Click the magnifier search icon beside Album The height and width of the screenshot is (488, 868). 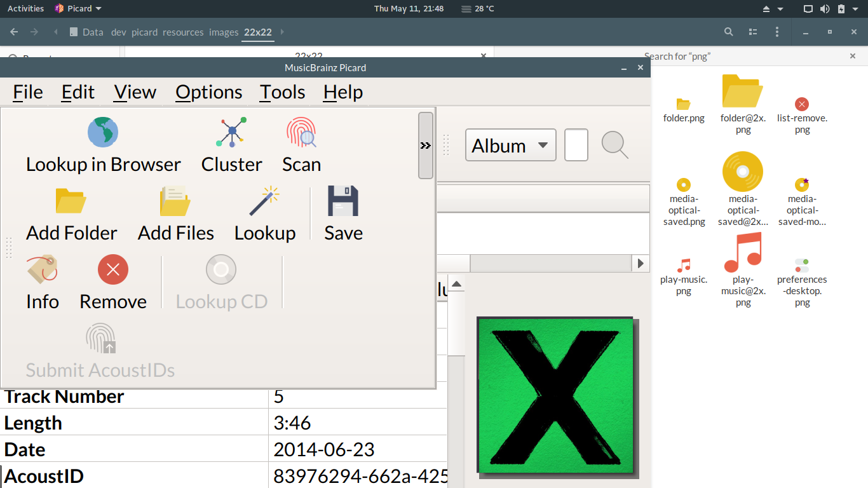point(615,145)
